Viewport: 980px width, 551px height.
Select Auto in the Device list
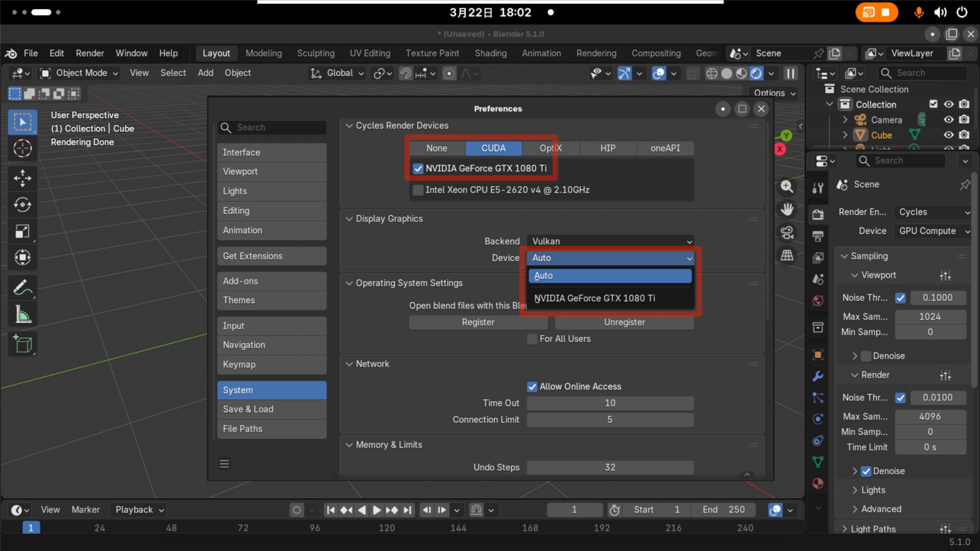pyautogui.click(x=610, y=276)
